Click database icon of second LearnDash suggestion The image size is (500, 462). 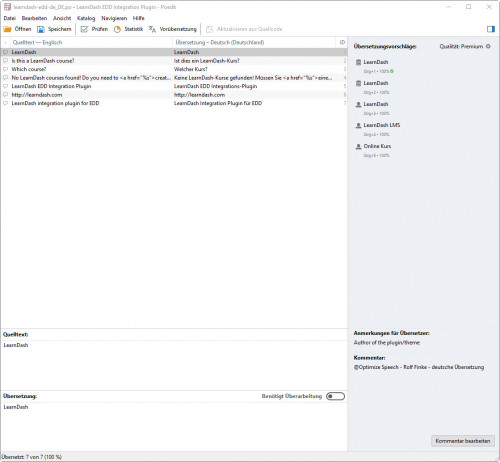click(x=358, y=83)
